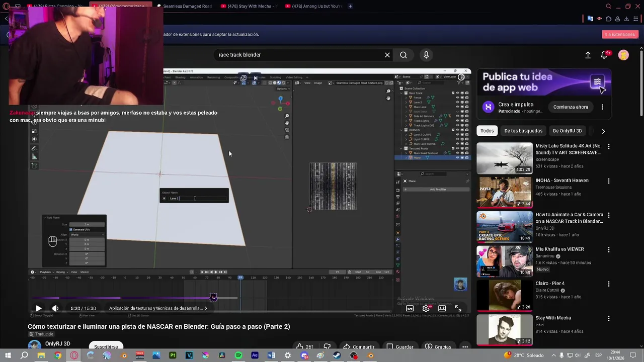Click Compartir share button

coord(359,346)
